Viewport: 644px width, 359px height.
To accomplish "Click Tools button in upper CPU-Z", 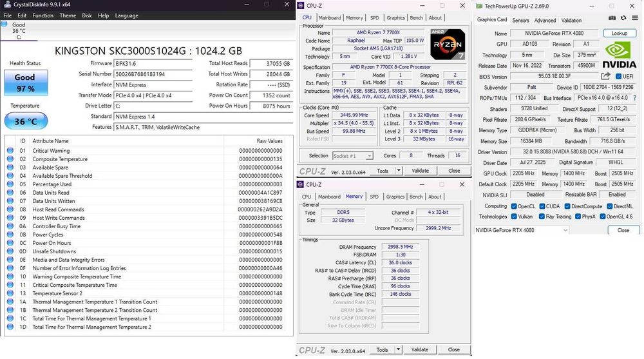I will pyautogui.click(x=383, y=171).
